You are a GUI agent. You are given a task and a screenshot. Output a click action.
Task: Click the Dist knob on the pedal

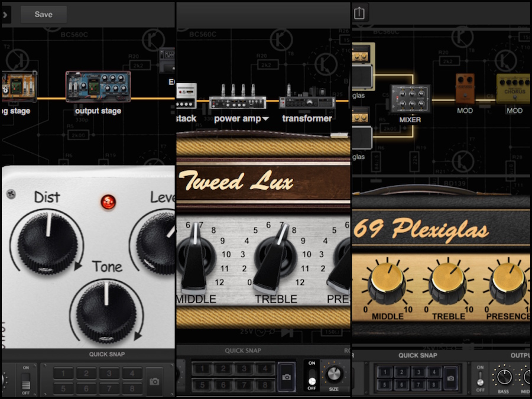click(47, 243)
